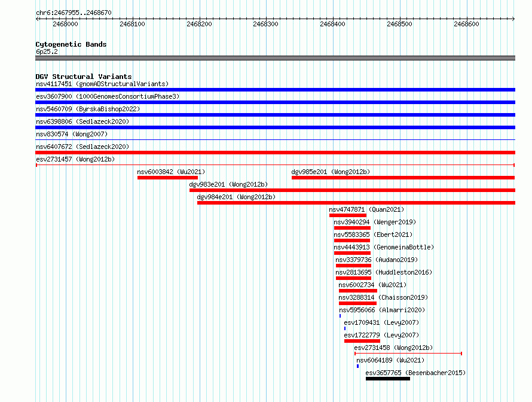Select the blue bar under nsv6398806
Screen dimensions: 532x402
(275, 127)
